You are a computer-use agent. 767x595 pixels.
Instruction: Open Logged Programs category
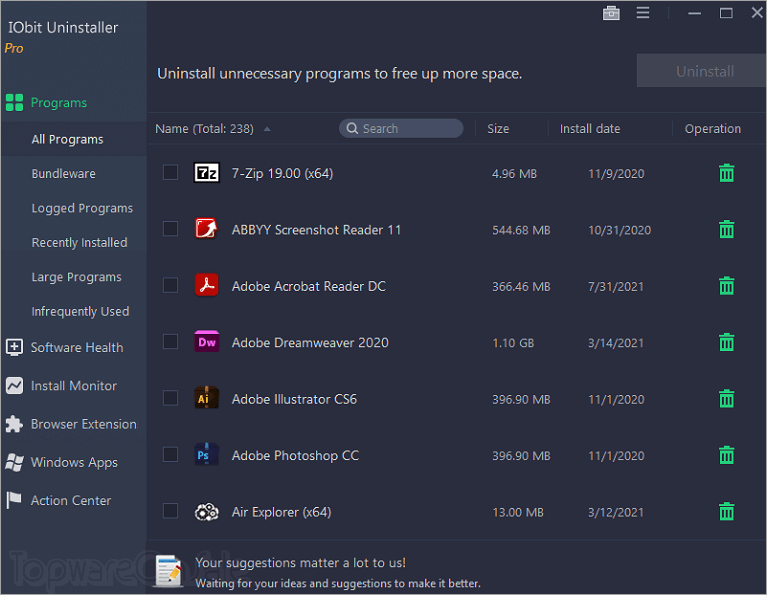click(82, 208)
